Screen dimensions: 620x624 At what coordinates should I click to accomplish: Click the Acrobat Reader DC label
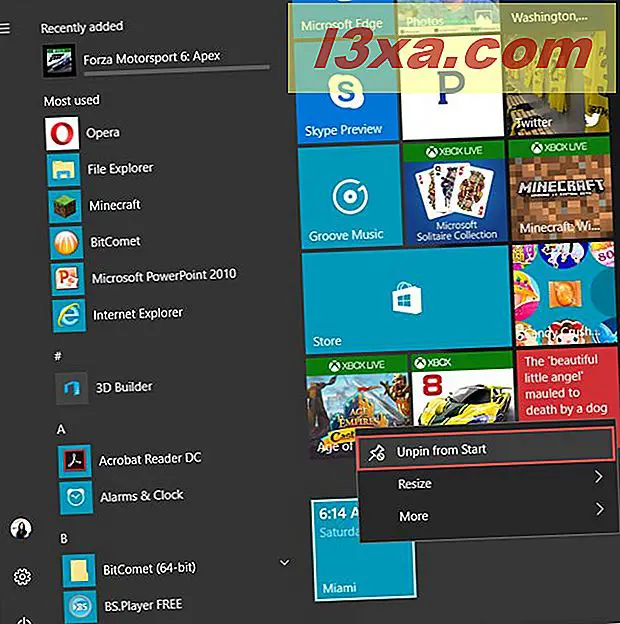pos(150,459)
